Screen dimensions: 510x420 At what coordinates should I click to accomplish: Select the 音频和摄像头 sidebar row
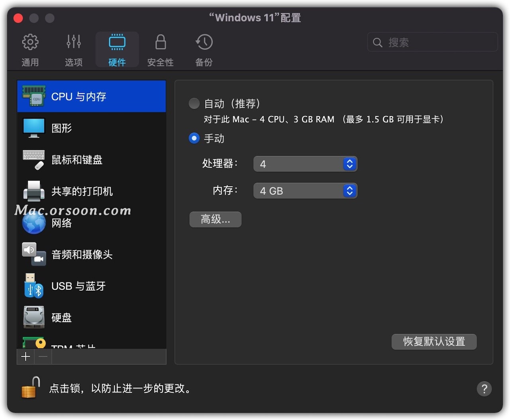(92, 254)
